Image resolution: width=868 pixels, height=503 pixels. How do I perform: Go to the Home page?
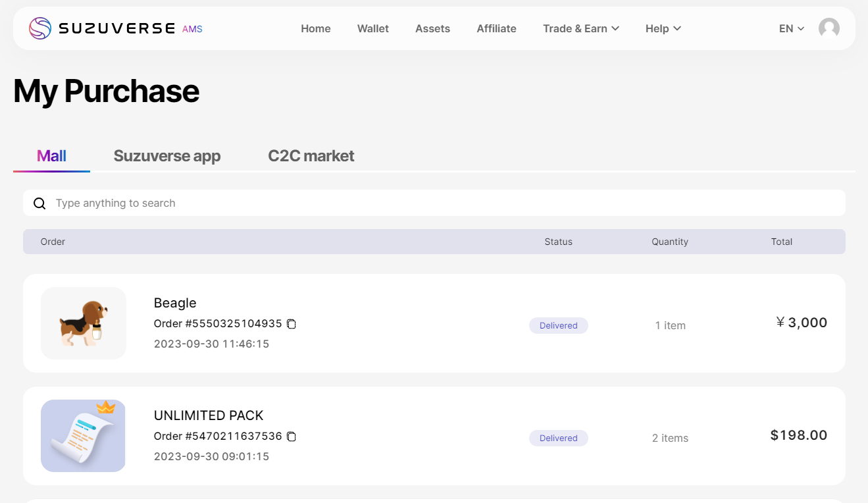316,28
